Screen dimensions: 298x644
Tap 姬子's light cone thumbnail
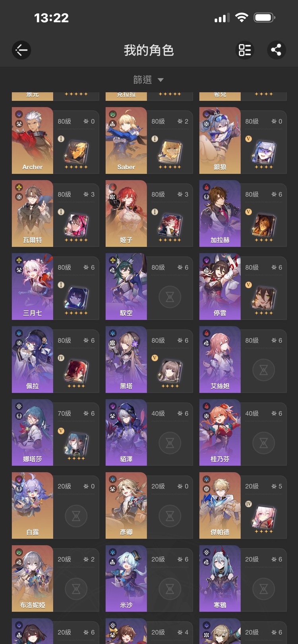170,225
